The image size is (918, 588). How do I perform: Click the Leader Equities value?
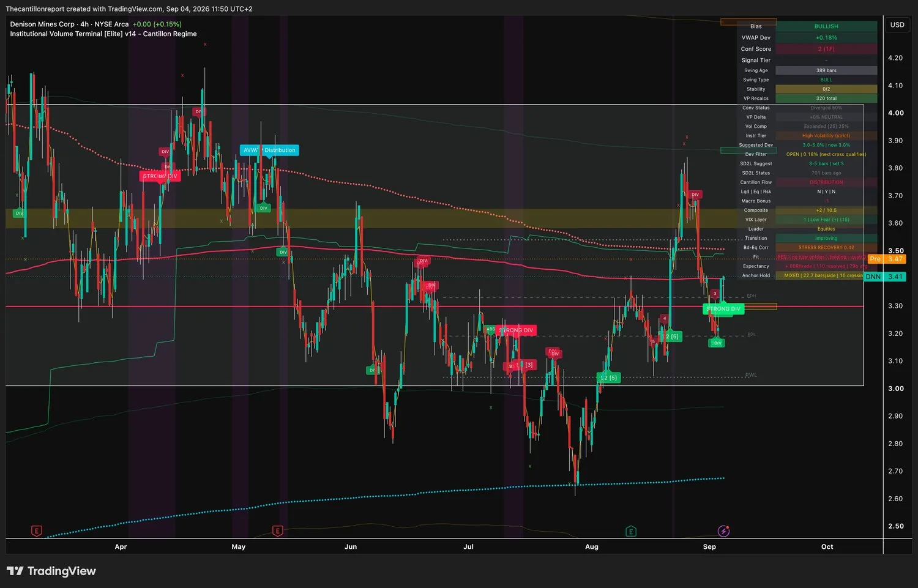(x=826, y=229)
